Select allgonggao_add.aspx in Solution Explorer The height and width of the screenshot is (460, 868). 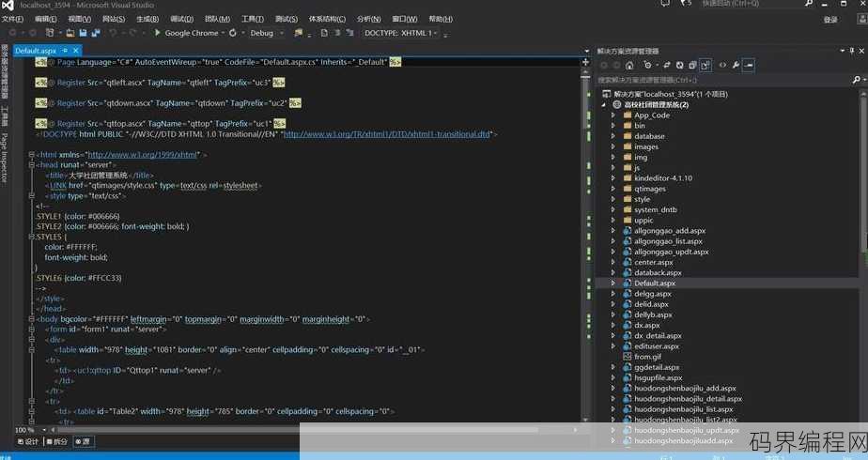coord(670,231)
